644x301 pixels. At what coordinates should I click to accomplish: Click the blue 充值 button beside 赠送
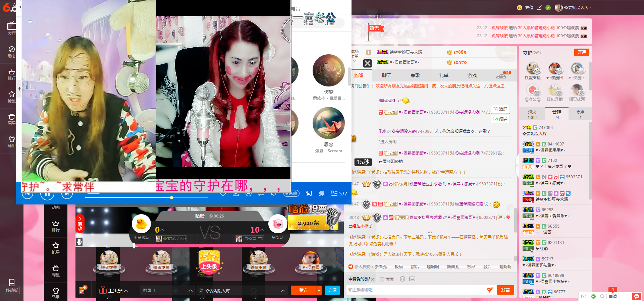[332, 290]
